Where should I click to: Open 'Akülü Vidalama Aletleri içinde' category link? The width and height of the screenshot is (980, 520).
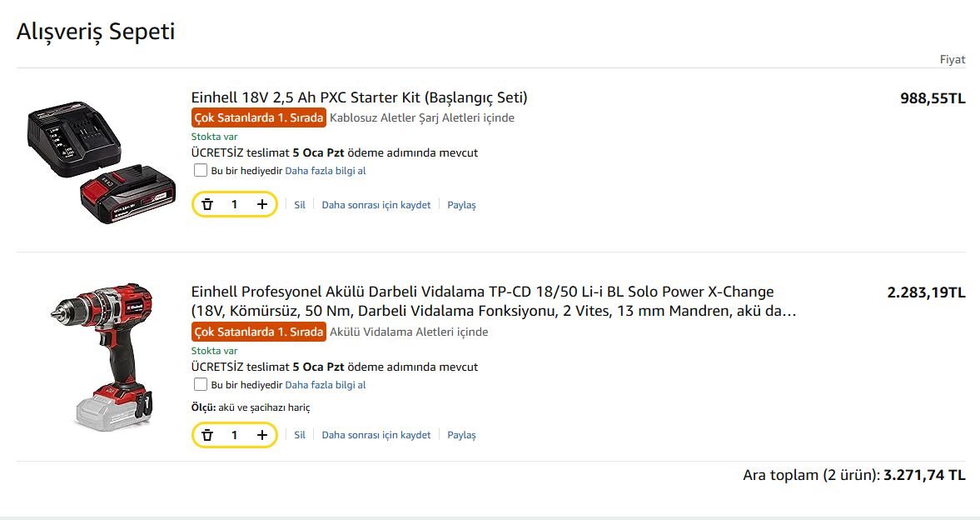click(x=409, y=332)
